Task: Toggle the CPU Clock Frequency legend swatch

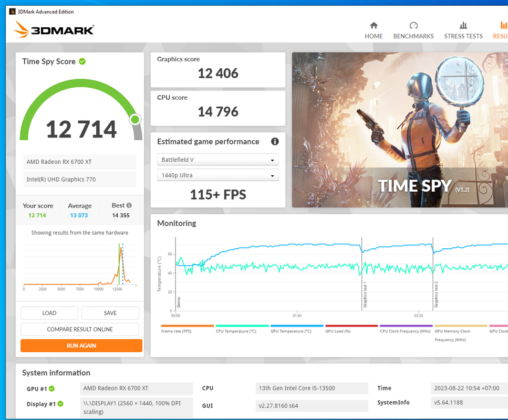Action: pyautogui.click(x=406, y=326)
